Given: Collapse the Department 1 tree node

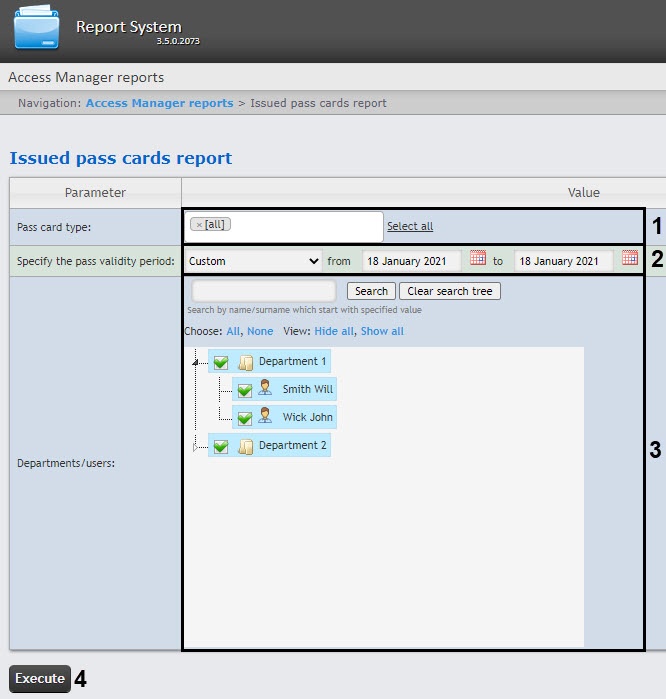Looking at the screenshot, I should [195, 363].
